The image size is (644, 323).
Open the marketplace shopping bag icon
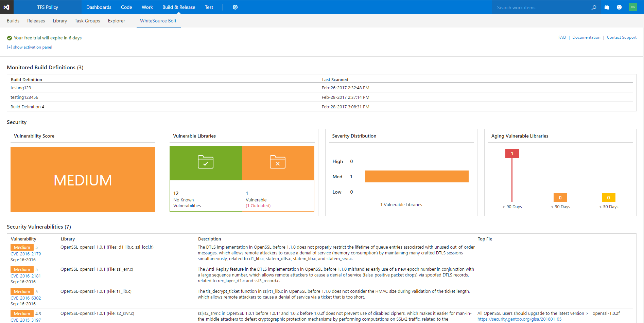click(x=607, y=7)
